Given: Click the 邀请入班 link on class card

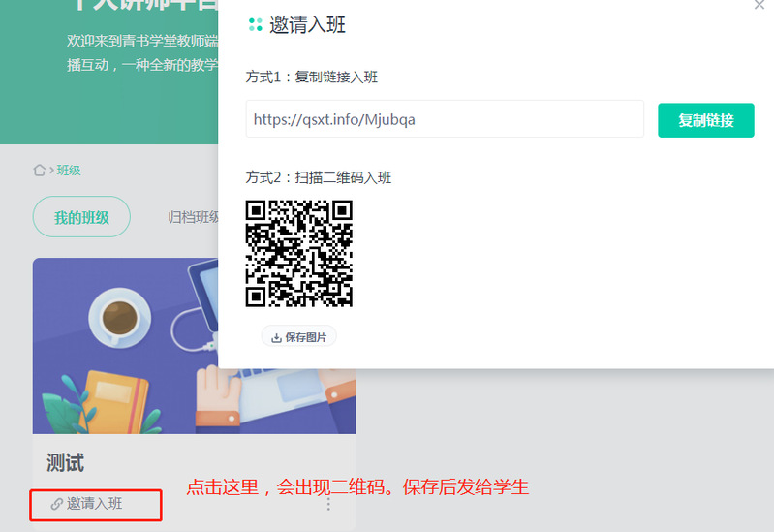Looking at the screenshot, I should [95, 504].
